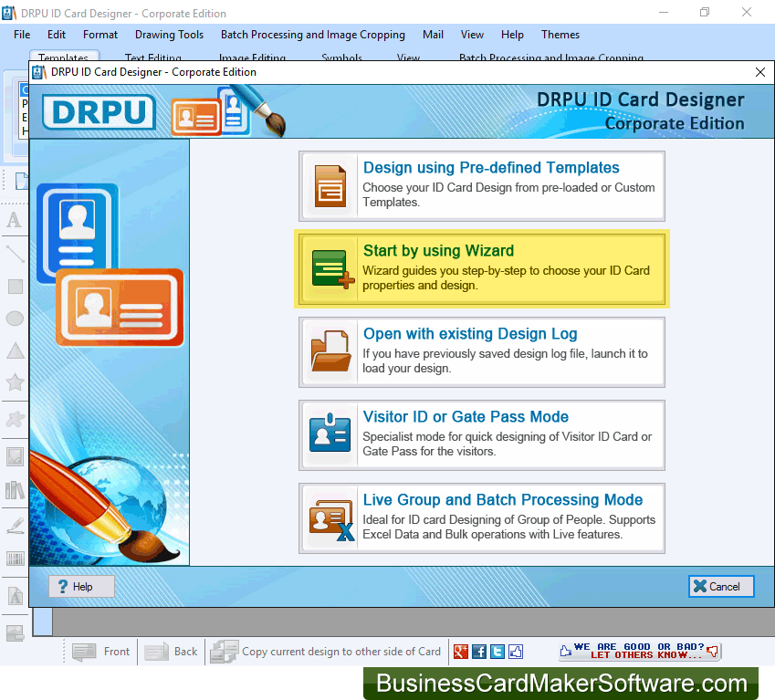This screenshot has height=700, width=775.
Task: Select the Star shape tool
Action: point(15,382)
